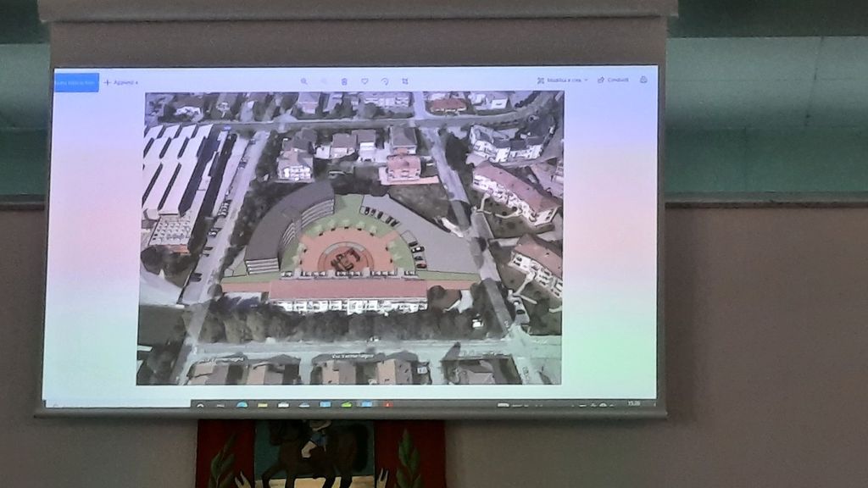Click the zoom in magnifier icon

(x=303, y=81)
